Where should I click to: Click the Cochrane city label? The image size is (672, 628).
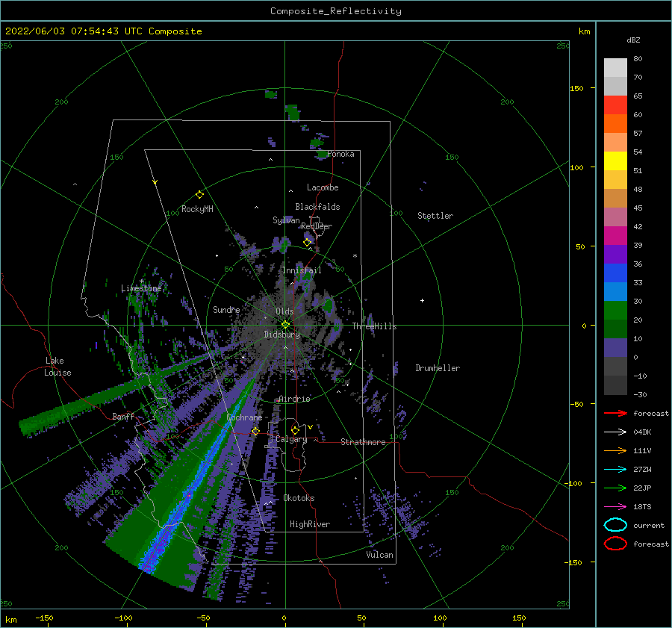(x=244, y=417)
